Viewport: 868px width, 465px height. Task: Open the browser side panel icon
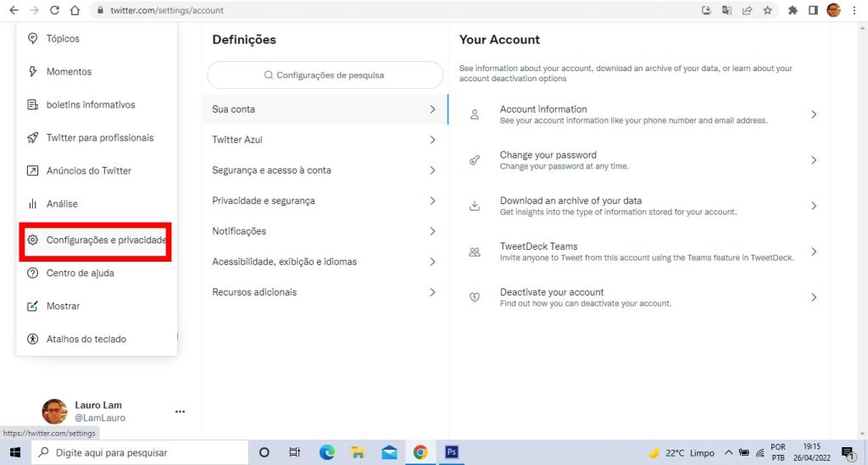[x=813, y=10]
